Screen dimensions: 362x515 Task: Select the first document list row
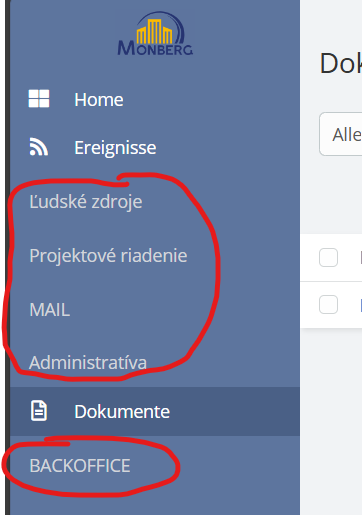(x=331, y=258)
